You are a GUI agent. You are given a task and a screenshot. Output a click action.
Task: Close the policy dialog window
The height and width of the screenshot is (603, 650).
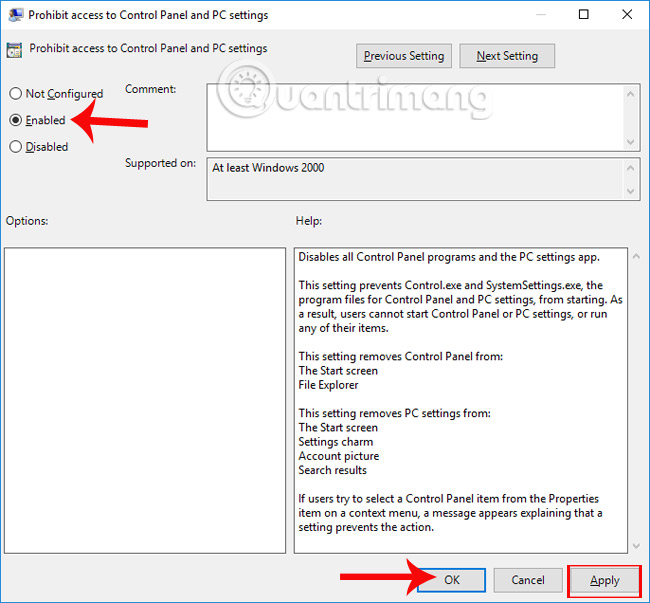pos(627,15)
